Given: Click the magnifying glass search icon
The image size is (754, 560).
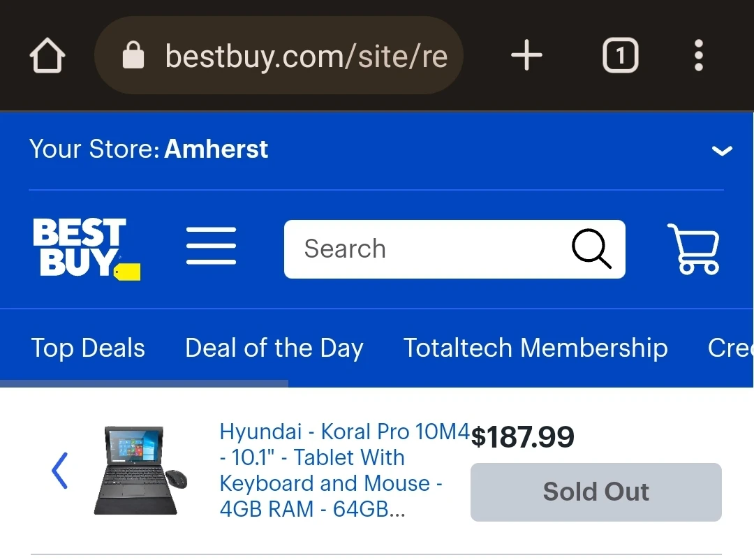Looking at the screenshot, I should pos(591,249).
